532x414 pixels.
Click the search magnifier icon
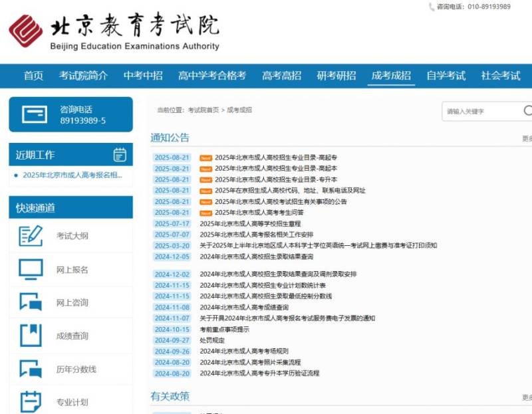[x=528, y=111]
